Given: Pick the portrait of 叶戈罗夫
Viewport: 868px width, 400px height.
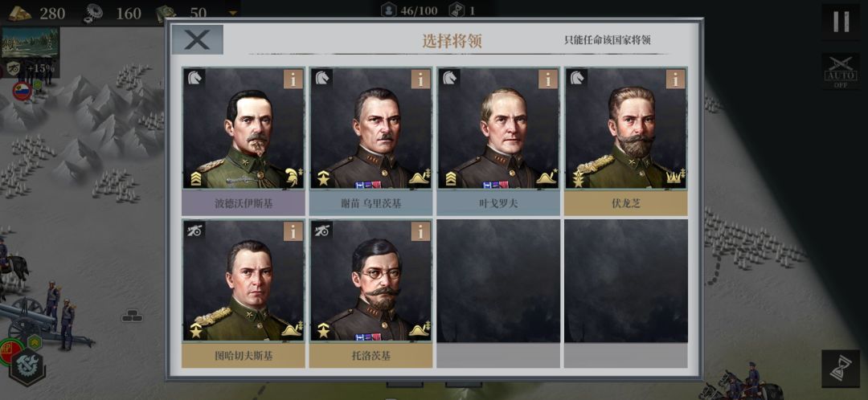Looking at the screenshot, I should [x=498, y=129].
